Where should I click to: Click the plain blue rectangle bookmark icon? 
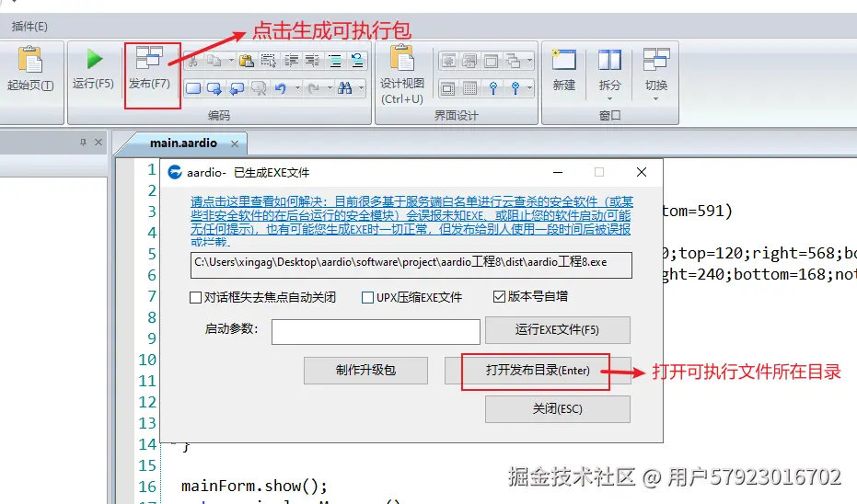pyautogui.click(x=193, y=88)
